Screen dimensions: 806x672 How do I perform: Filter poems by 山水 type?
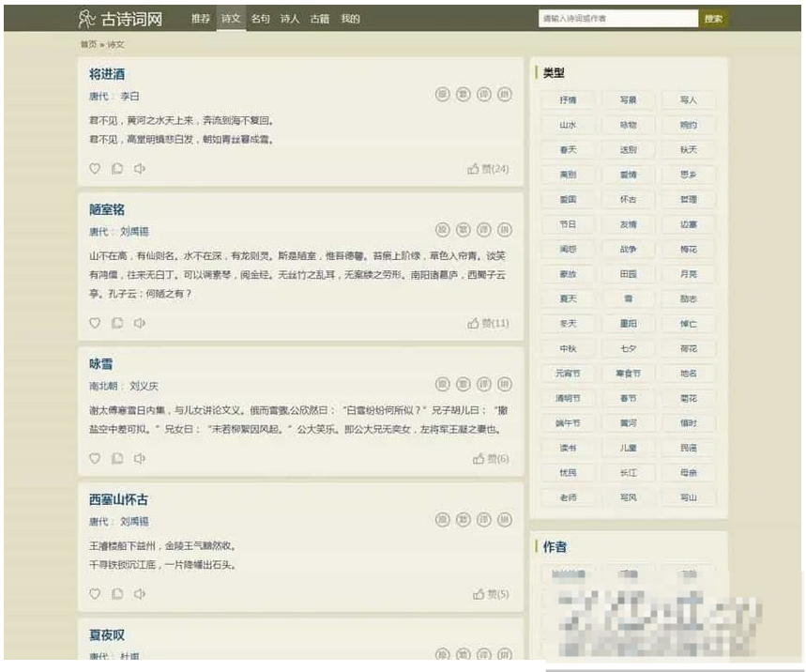(568, 125)
